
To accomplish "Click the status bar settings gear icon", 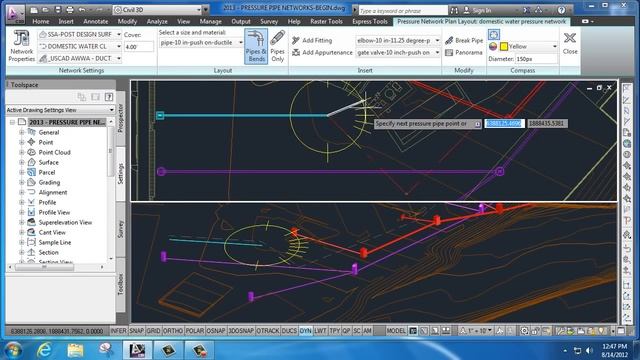I will pyautogui.click(x=524, y=331).
